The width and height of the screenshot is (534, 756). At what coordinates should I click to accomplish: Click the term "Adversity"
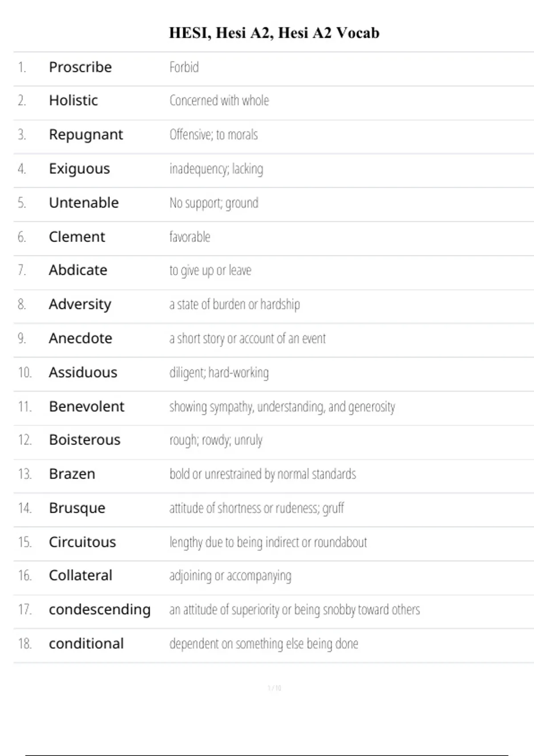click(80, 304)
